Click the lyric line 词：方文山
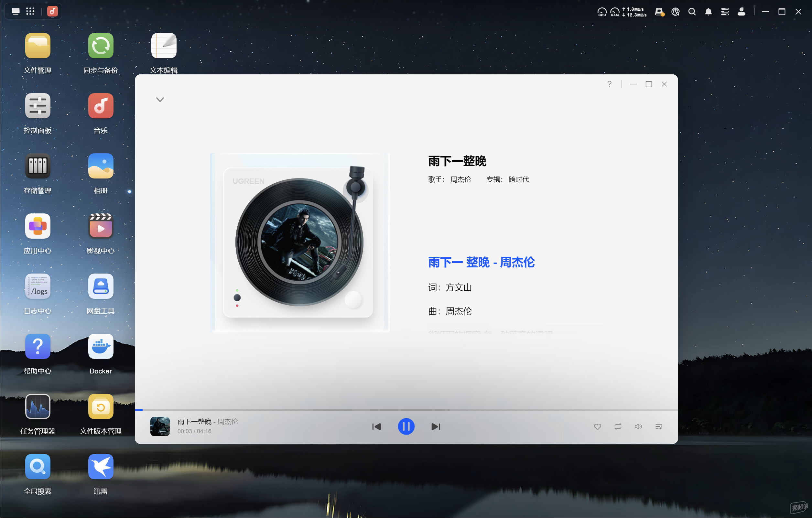812x518 pixels. pos(450,287)
